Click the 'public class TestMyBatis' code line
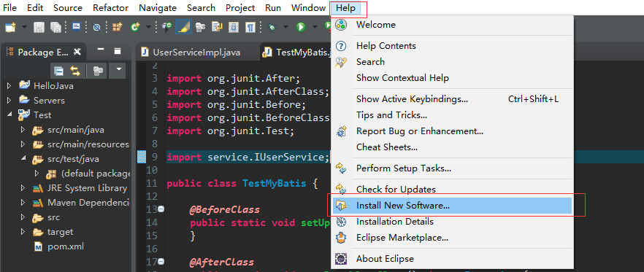The image size is (644, 272). (242, 183)
